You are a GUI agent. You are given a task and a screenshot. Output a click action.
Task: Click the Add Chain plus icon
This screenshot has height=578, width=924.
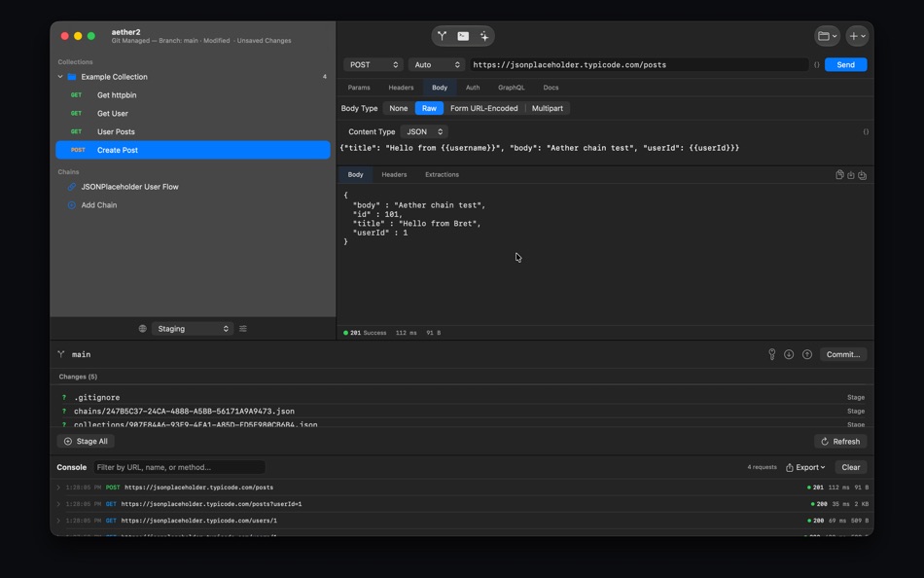(71, 205)
